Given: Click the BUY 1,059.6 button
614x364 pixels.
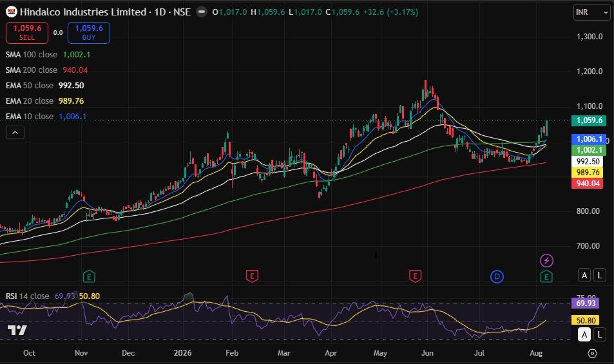Looking at the screenshot, I should click(x=89, y=32).
